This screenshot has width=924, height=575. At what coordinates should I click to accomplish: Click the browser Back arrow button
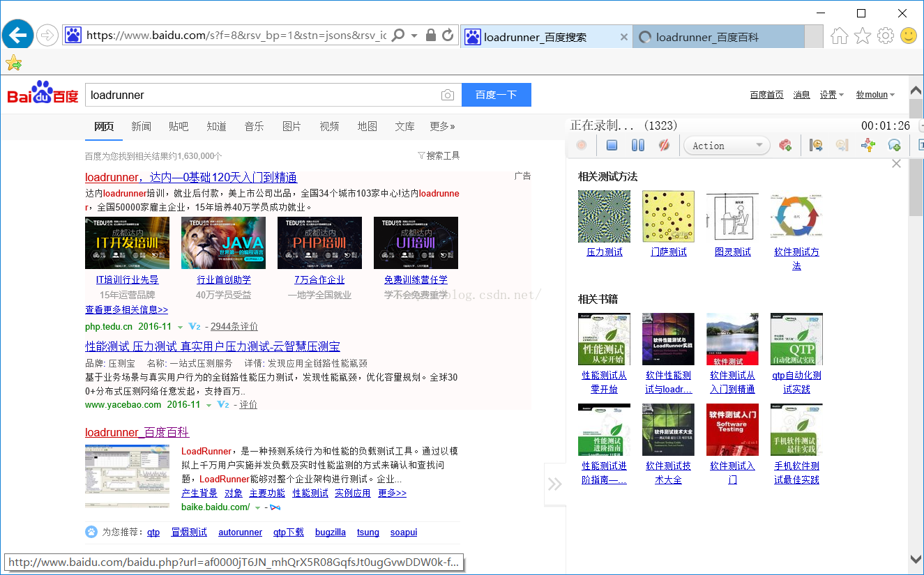(x=17, y=35)
